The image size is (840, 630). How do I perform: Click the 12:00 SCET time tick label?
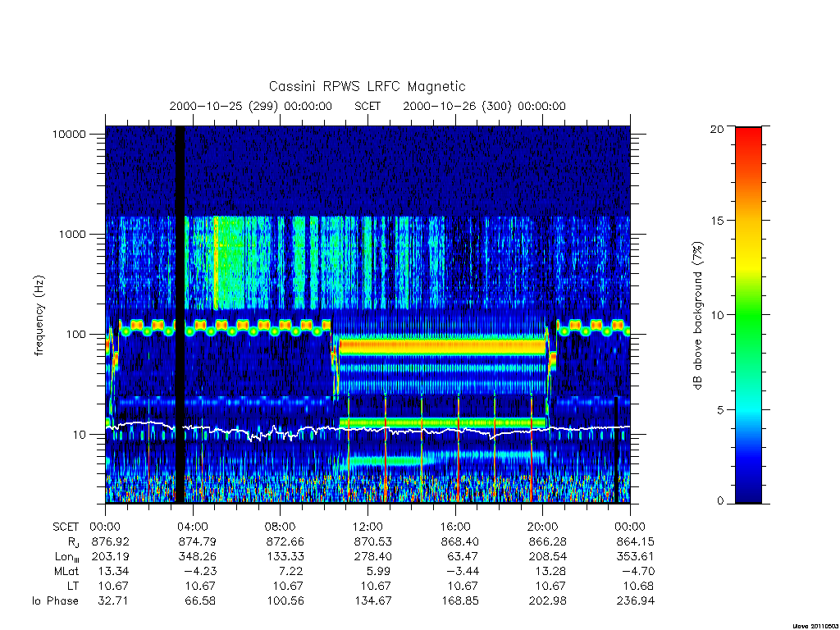tap(367, 527)
